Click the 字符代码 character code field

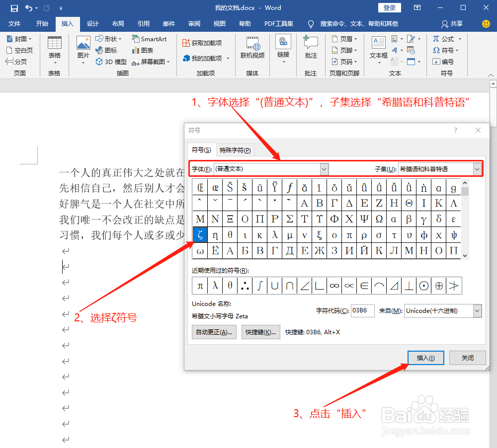tap(363, 311)
